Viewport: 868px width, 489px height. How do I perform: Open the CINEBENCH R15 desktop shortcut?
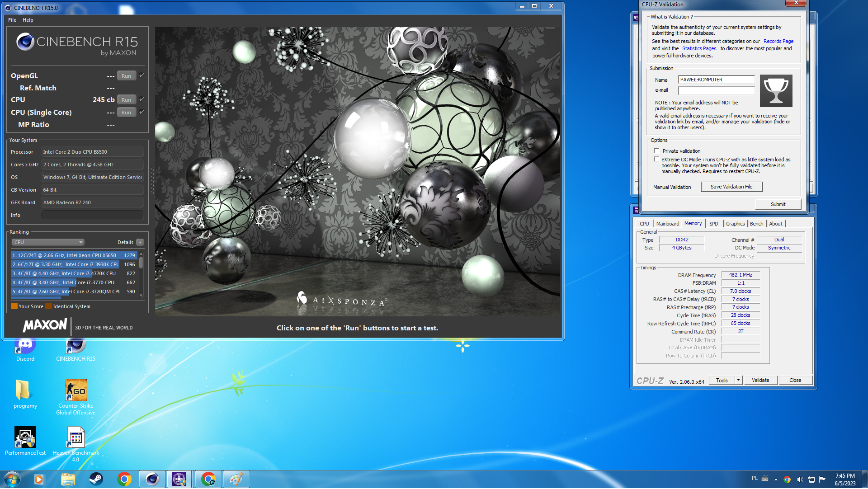pyautogui.click(x=75, y=351)
